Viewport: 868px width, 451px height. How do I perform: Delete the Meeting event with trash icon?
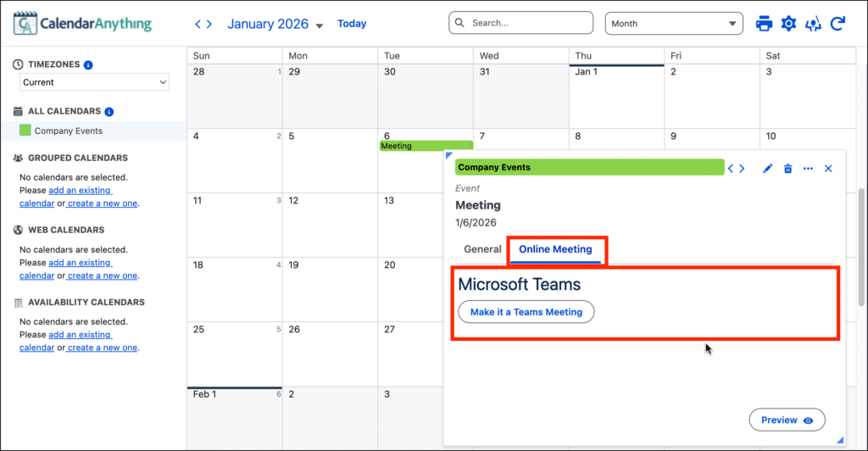(787, 169)
